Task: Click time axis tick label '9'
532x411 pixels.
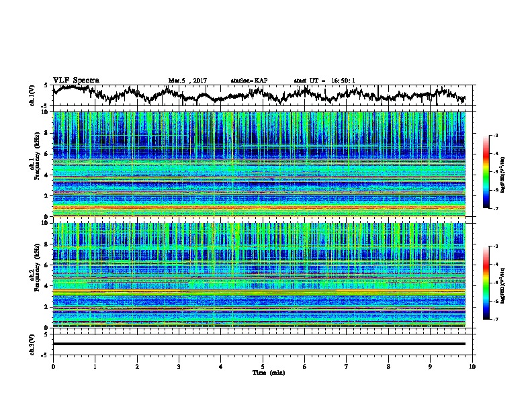Action: (x=430, y=367)
